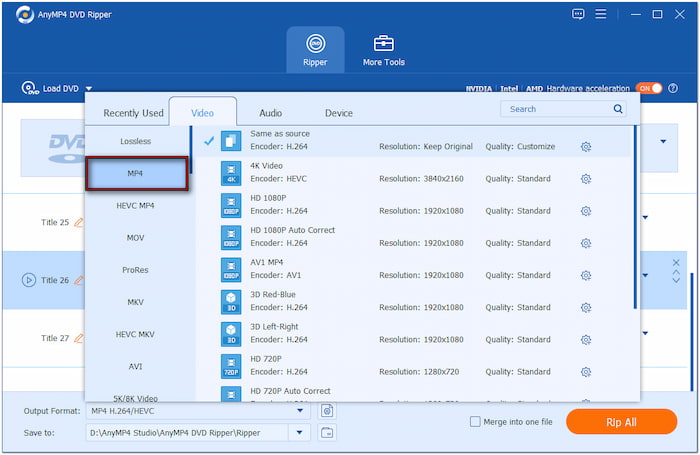Image resolution: width=700 pixels, height=455 pixels.
Task: Toggle hardware acceleration ON switch
Action: 649,88
